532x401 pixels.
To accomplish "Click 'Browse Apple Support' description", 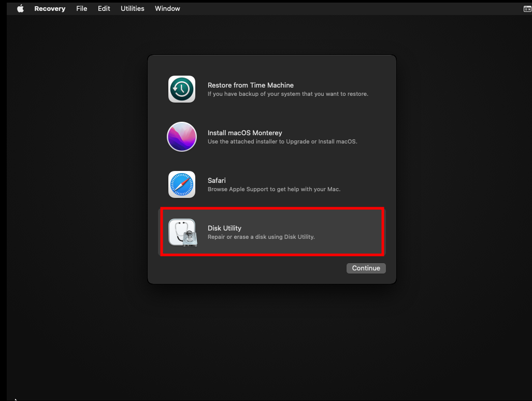I will pyautogui.click(x=274, y=189).
